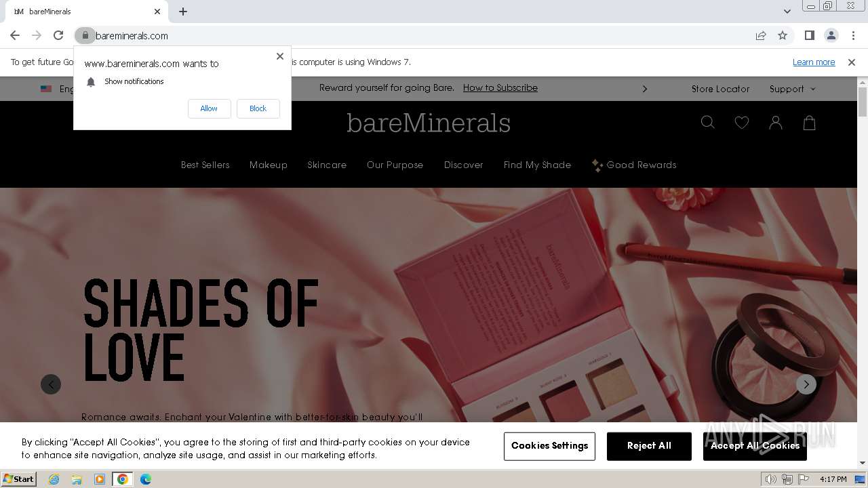868x488 pixels.
Task: Block notifications from bareminerals.com
Action: click(258, 108)
